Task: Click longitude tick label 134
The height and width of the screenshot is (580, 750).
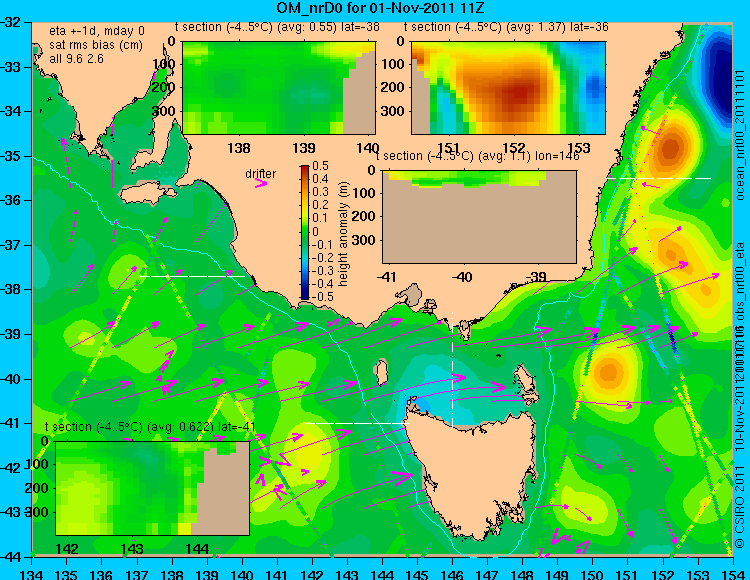Action: click(32, 574)
